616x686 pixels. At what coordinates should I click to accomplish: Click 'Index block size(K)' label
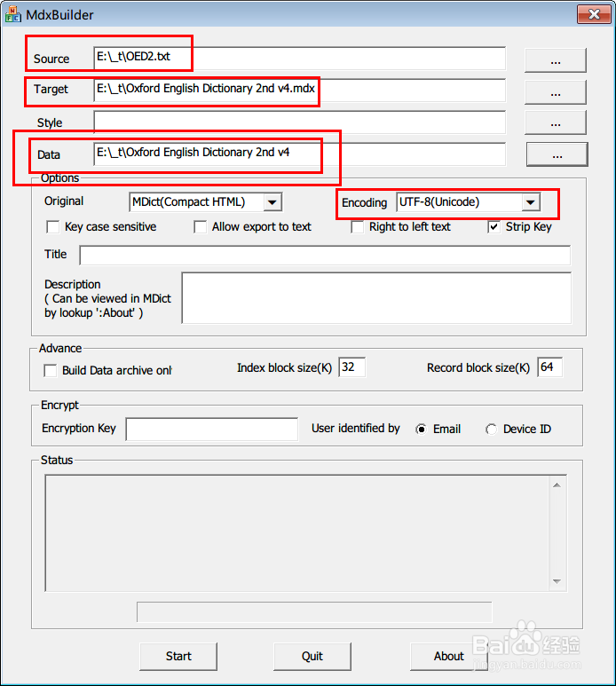click(x=284, y=368)
